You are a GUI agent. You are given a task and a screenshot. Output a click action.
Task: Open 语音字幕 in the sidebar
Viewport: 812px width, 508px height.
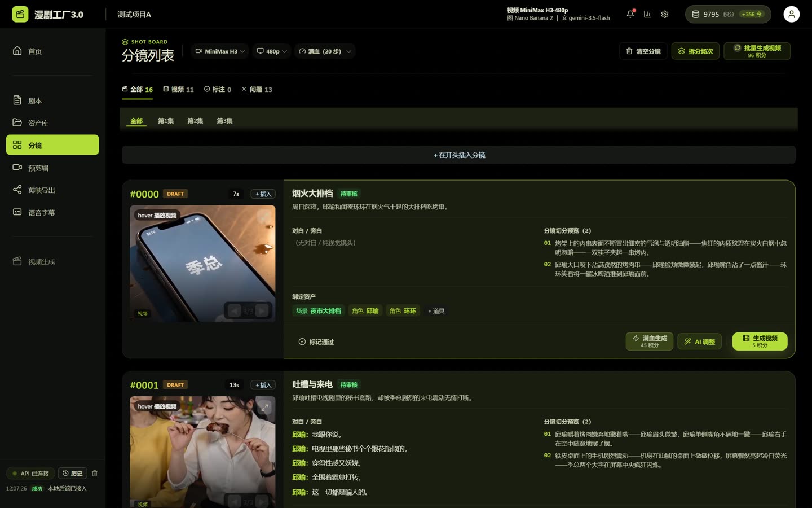coord(52,212)
